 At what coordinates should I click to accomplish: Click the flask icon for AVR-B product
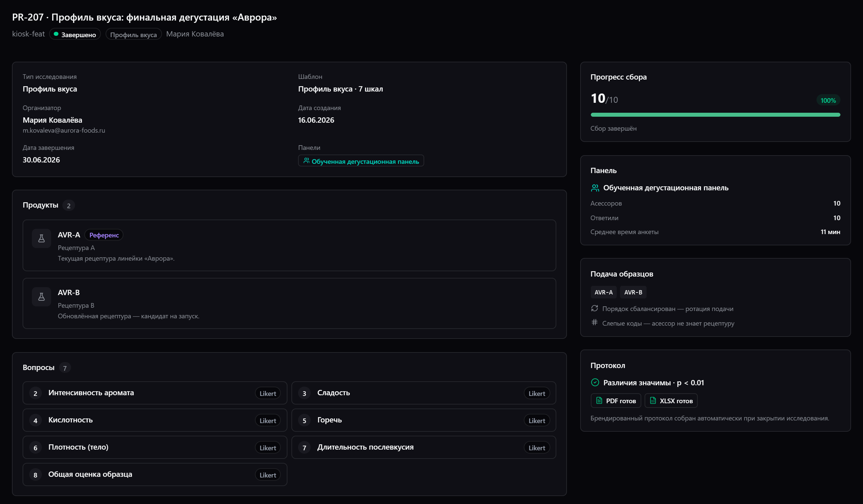tap(41, 297)
